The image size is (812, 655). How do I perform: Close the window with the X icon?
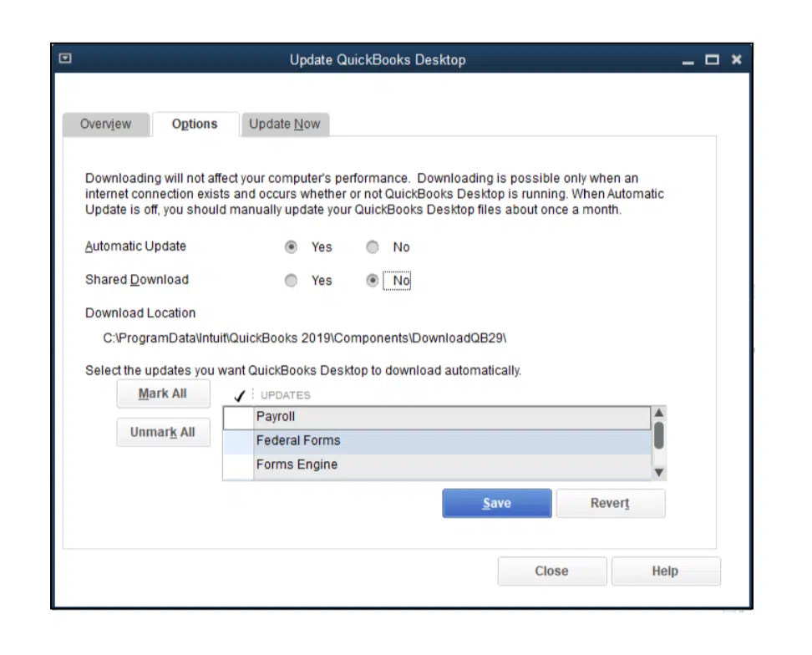pos(736,59)
